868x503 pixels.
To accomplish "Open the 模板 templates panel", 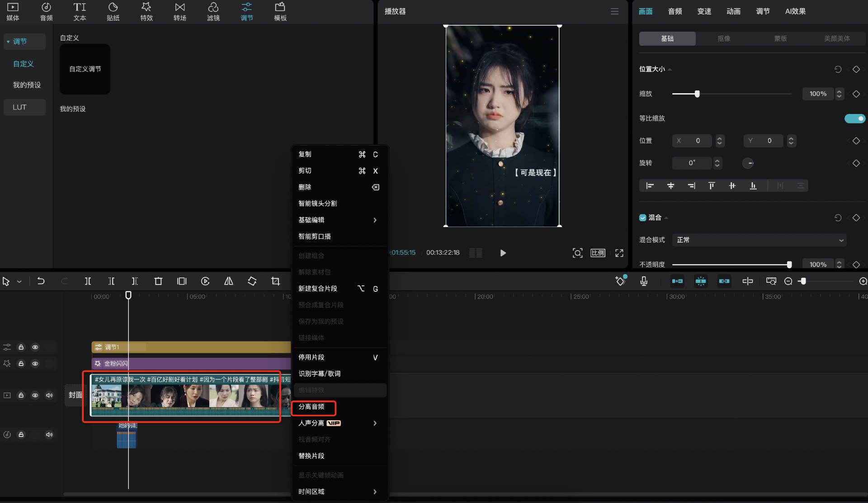I will 280,12.
